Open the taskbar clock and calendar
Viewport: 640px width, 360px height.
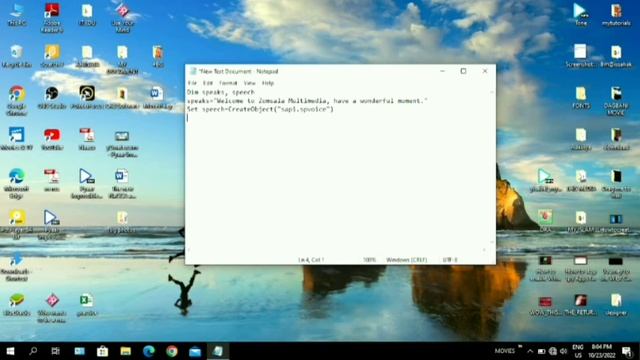pos(602,351)
